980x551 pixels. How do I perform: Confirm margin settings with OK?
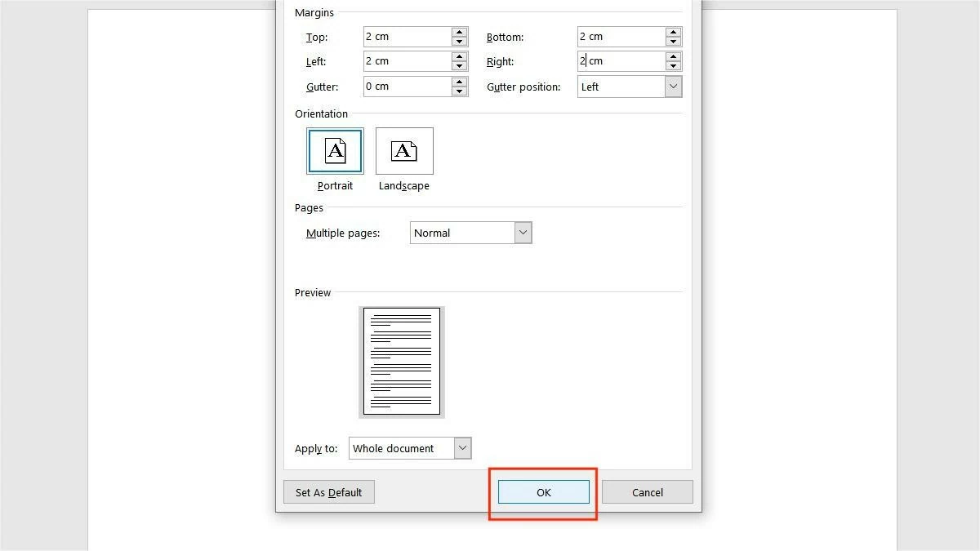point(542,492)
